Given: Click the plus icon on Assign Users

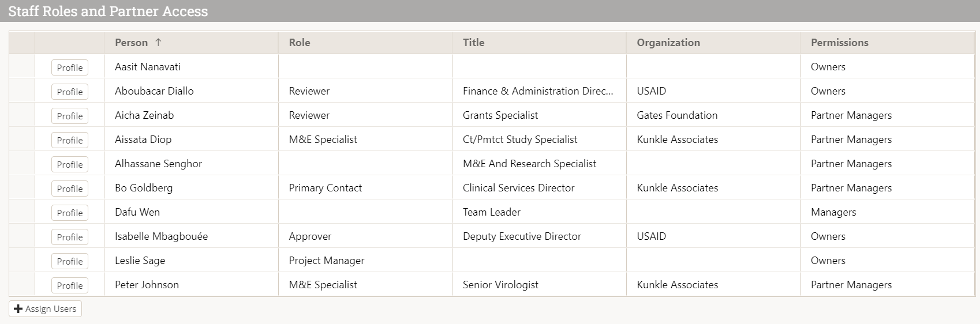Looking at the screenshot, I should [x=18, y=309].
